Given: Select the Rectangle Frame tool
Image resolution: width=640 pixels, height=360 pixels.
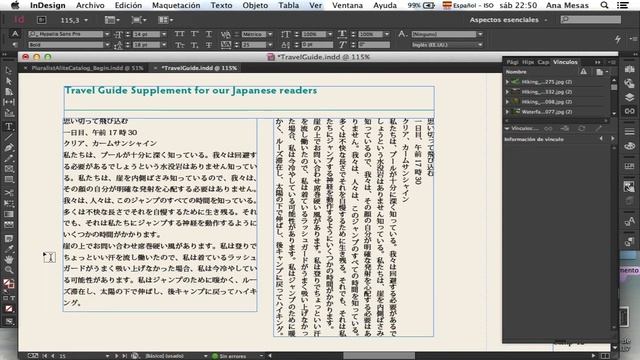Looking at the screenshot, I should tap(9, 169).
